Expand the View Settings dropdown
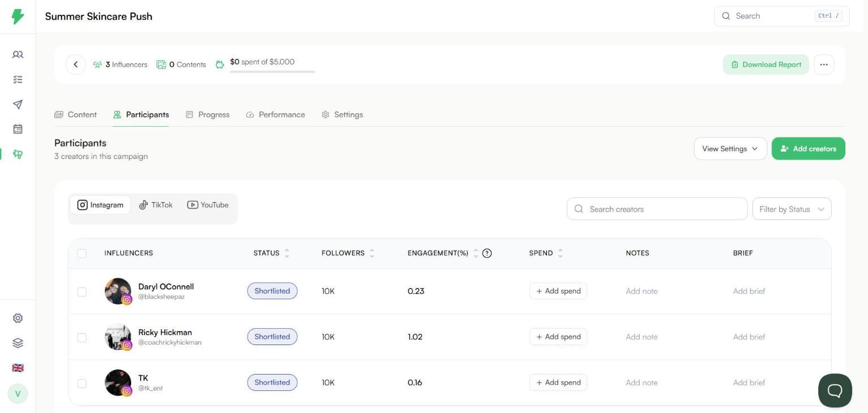868x413 pixels. click(x=730, y=149)
